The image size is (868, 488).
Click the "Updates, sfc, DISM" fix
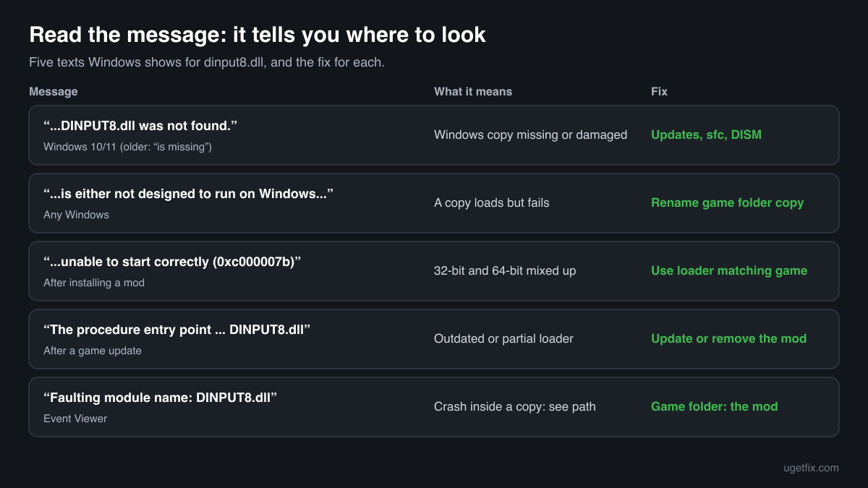(x=706, y=135)
